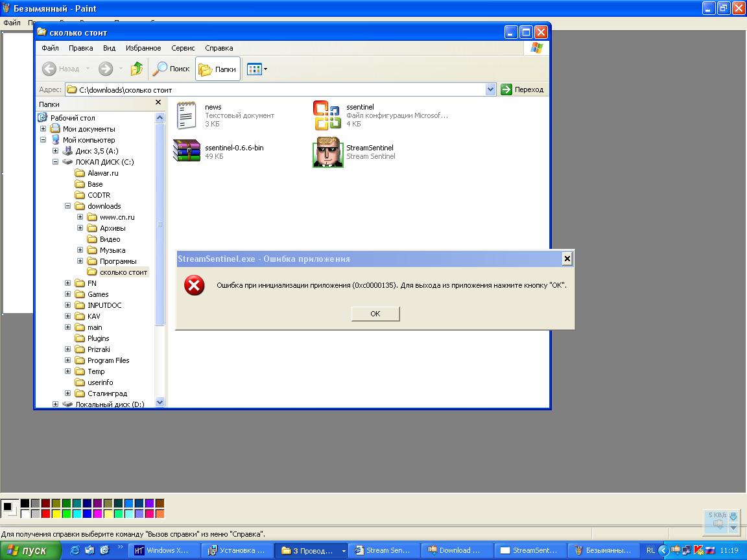The image size is (747, 560).
Task: Click the Windows flag logo in Explorer
Action: coord(537,48)
